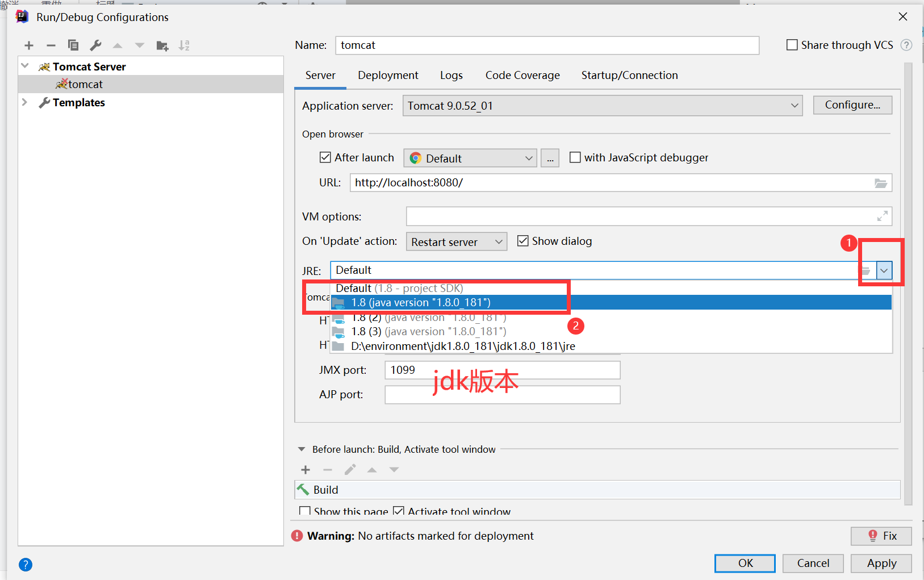The height and width of the screenshot is (580, 924).
Task: Open the Default browser dropdown
Action: coord(470,158)
